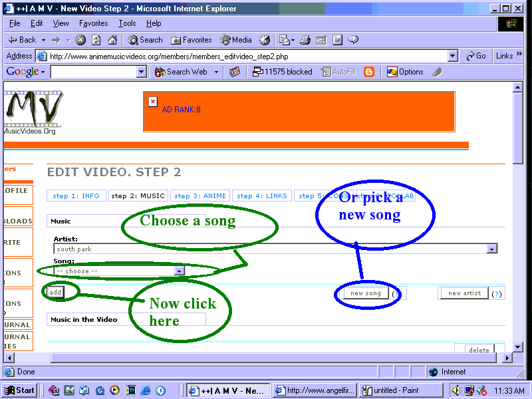Open the Tools menu
The image size is (532, 399).
(x=127, y=23)
